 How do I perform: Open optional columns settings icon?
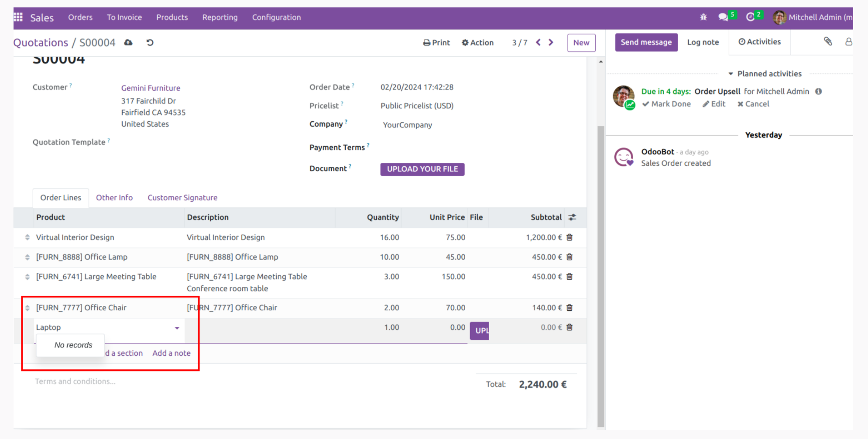tap(572, 217)
